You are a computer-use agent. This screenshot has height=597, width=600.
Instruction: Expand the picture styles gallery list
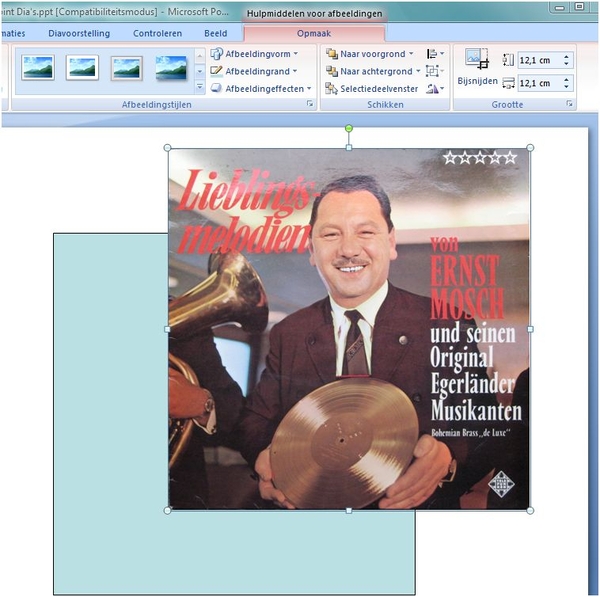coord(200,87)
